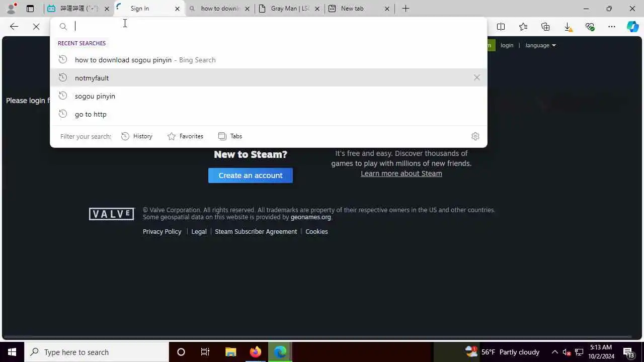Image resolution: width=644 pixels, height=362 pixels.
Task: Open Cortana circle icon on taskbar
Action: 181,352
